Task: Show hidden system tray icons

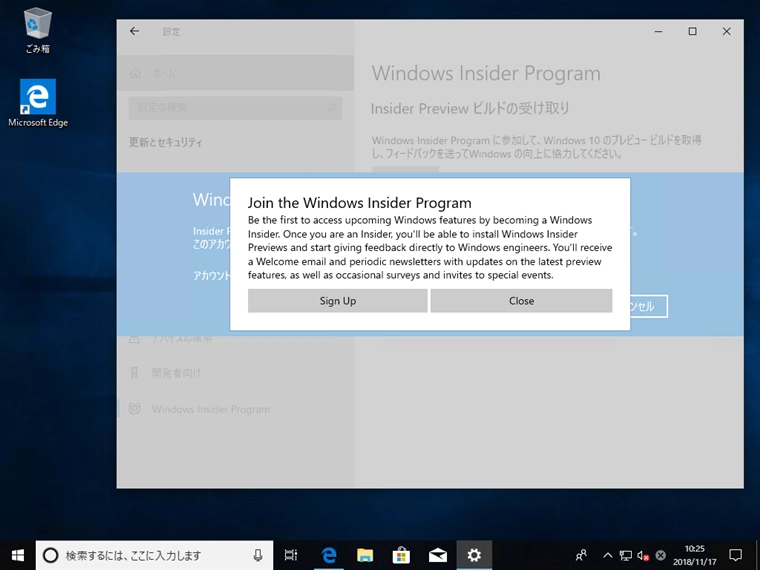Action: 608,555
